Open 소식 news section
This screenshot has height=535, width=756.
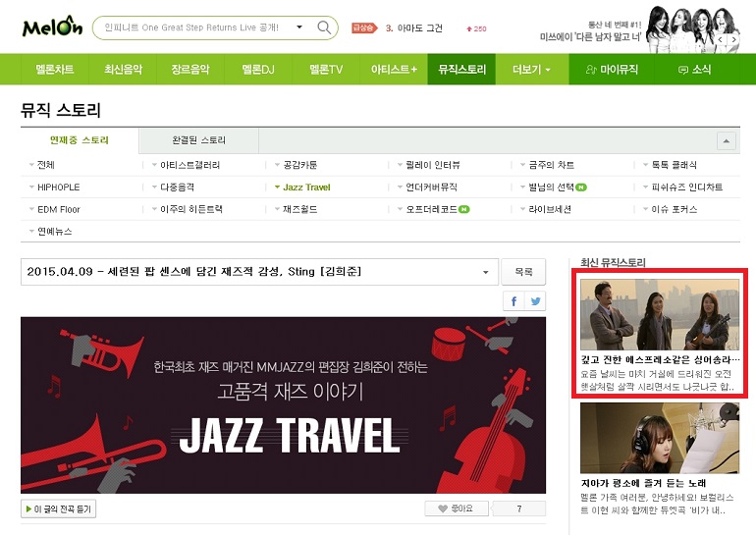695,70
